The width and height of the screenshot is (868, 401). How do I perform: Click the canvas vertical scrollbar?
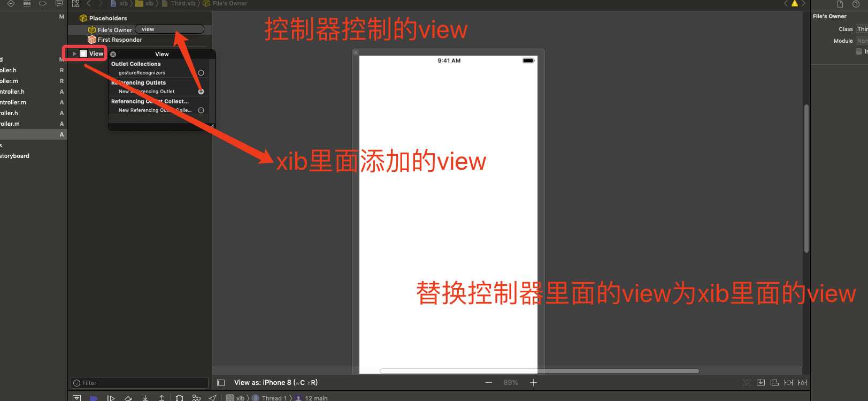806,178
